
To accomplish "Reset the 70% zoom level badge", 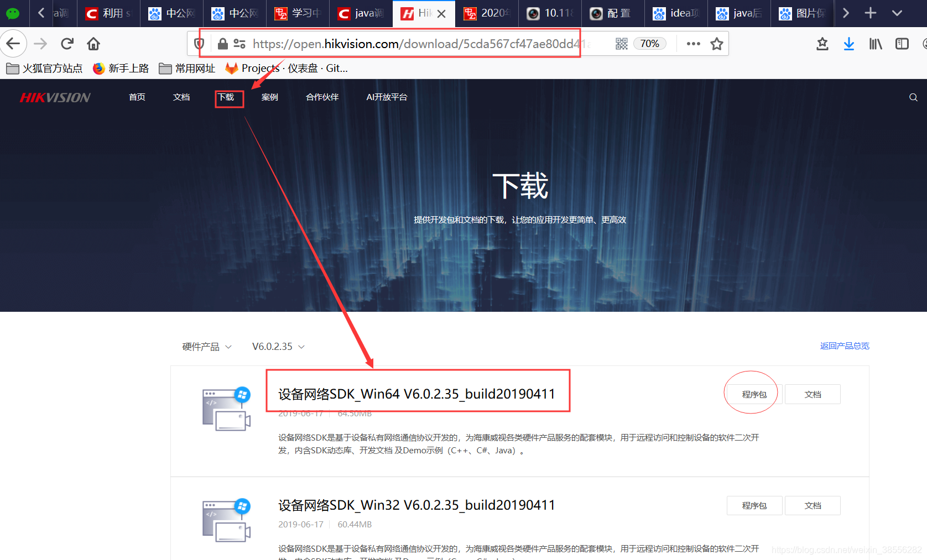I will tap(649, 44).
